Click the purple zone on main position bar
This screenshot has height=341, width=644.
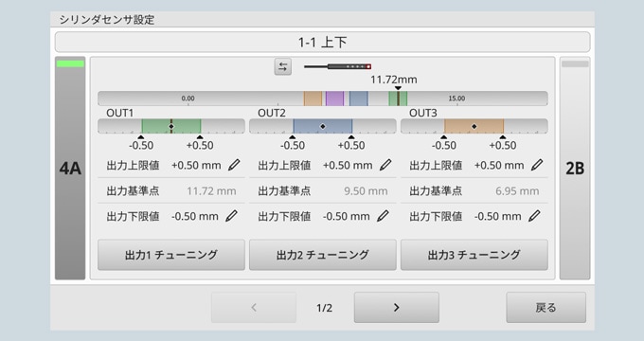pos(334,99)
